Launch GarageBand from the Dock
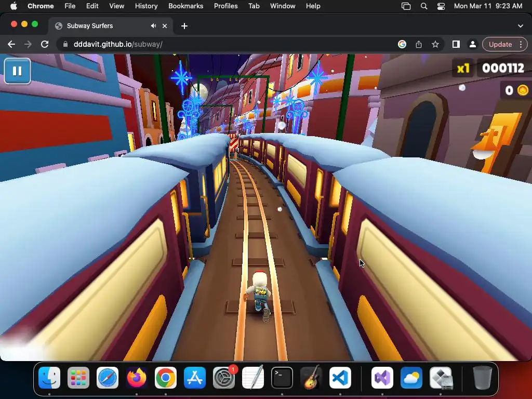The height and width of the screenshot is (399, 532). coord(311,377)
